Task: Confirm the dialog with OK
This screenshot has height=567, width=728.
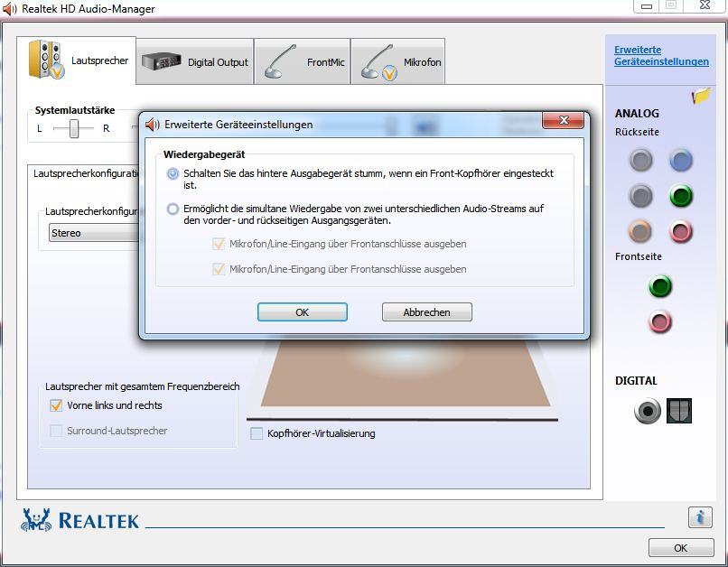Action: [303, 312]
